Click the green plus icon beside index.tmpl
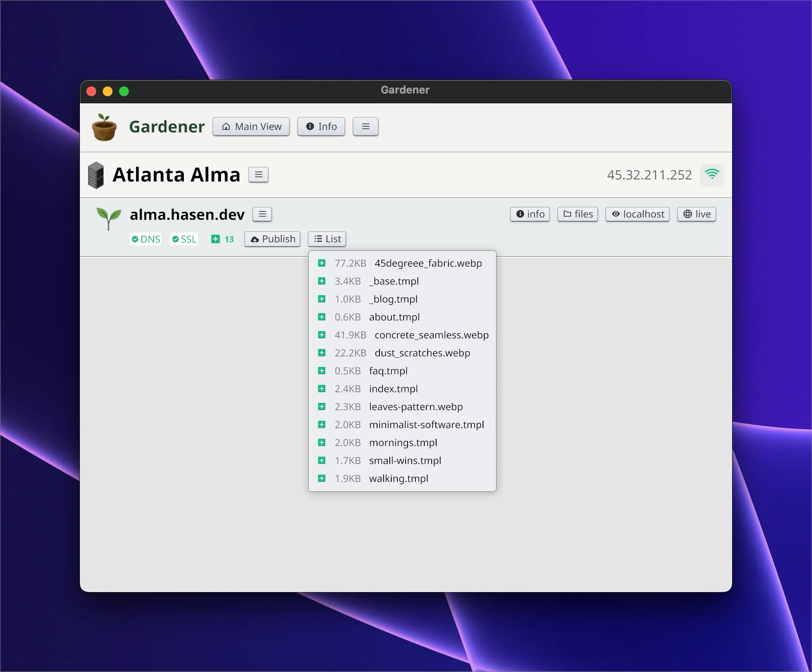This screenshot has height=672, width=812. pyautogui.click(x=322, y=389)
